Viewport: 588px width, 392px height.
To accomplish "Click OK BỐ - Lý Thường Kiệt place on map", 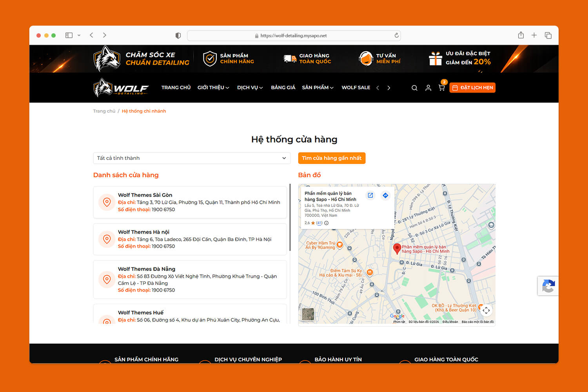I will tap(454, 308).
